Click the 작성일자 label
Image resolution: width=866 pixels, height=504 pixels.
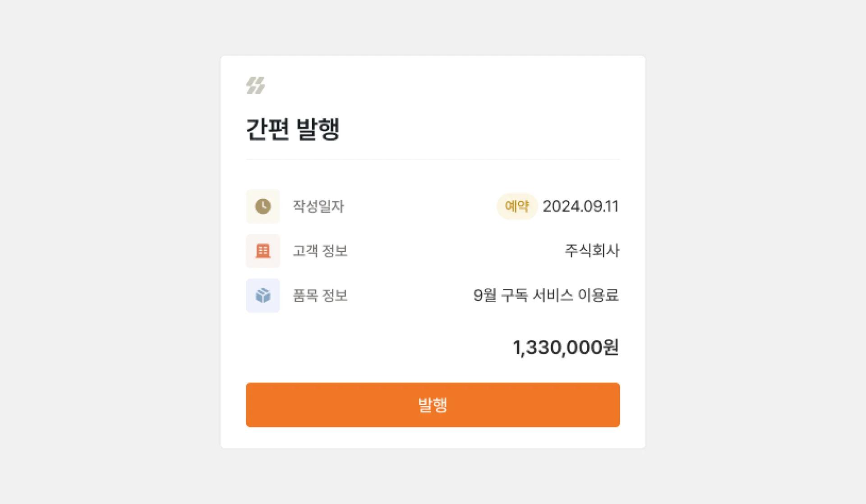click(x=318, y=206)
